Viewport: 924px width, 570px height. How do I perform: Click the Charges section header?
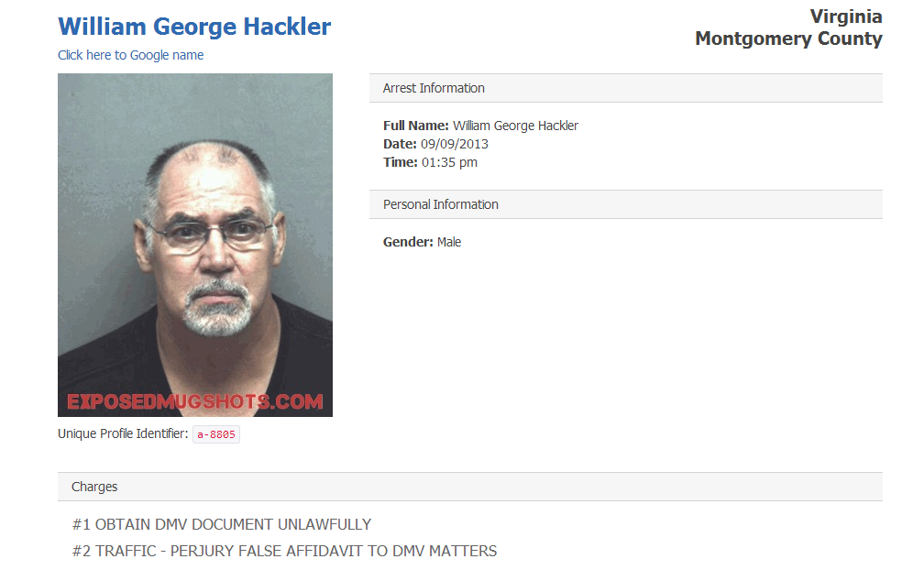point(470,487)
